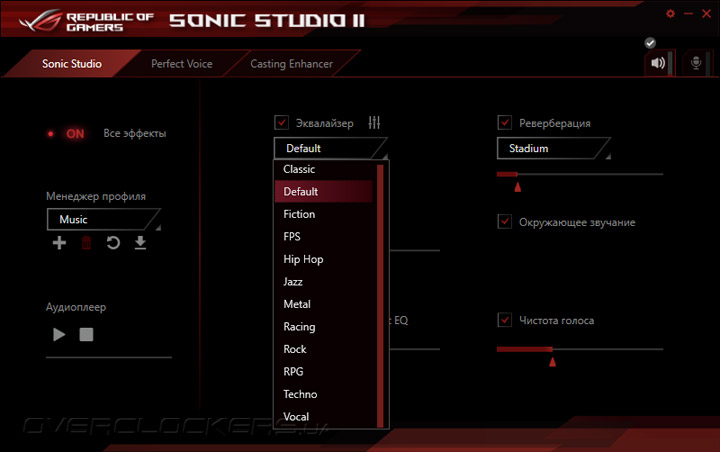Import profile with download arrow icon
720x452 pixels.
(141, 243)
